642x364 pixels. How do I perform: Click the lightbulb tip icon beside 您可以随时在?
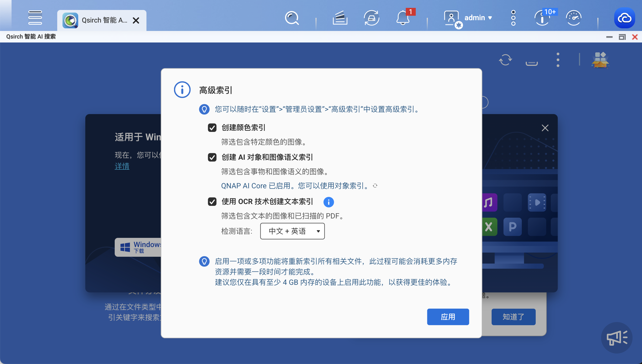click(204, 109)
